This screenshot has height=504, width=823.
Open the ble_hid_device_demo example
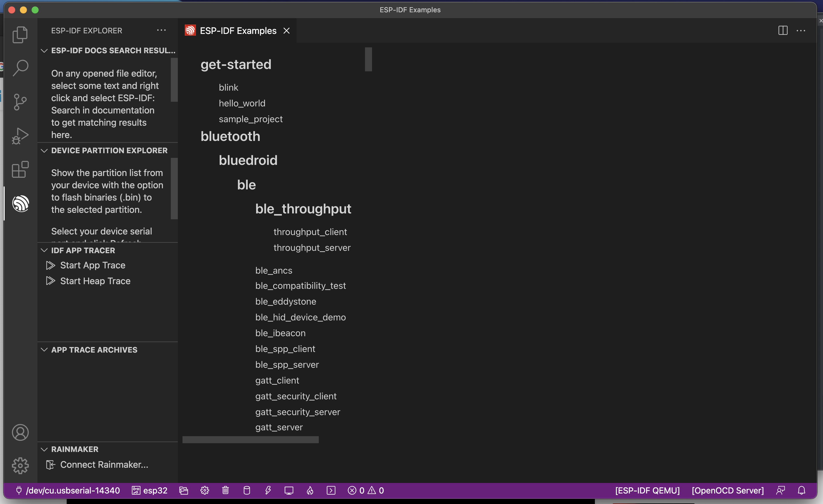tap(301, 317)
